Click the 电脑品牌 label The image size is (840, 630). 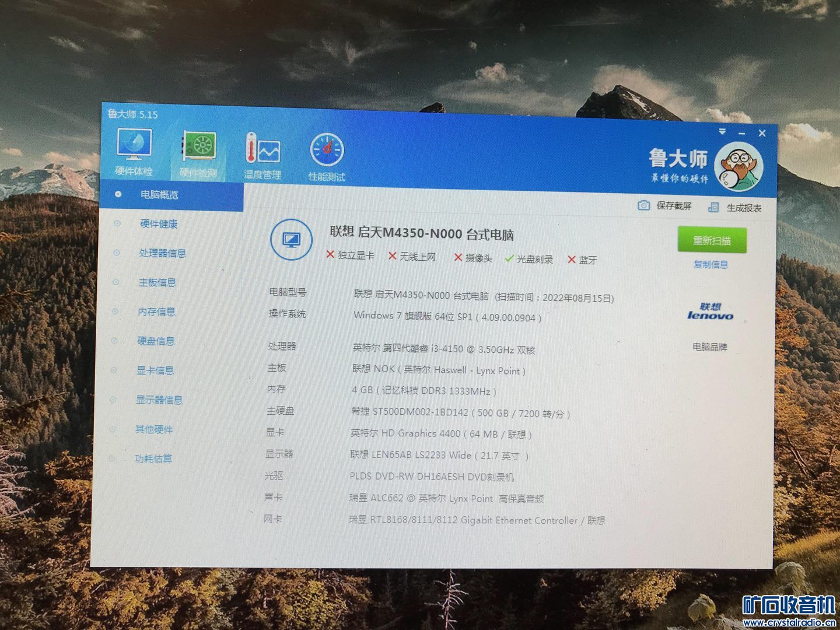pyautogui.click(x=710, y=347)
